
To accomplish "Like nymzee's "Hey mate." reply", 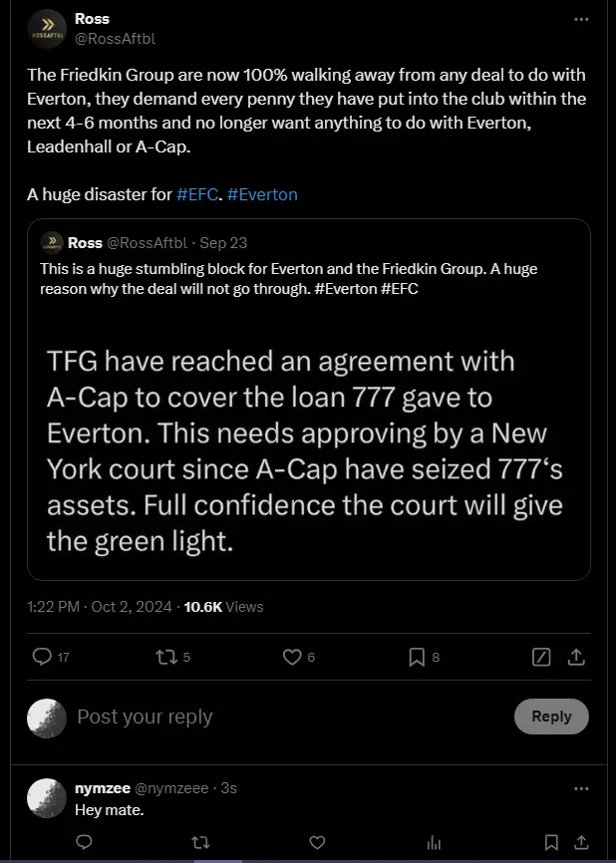I will pos(314,843).
